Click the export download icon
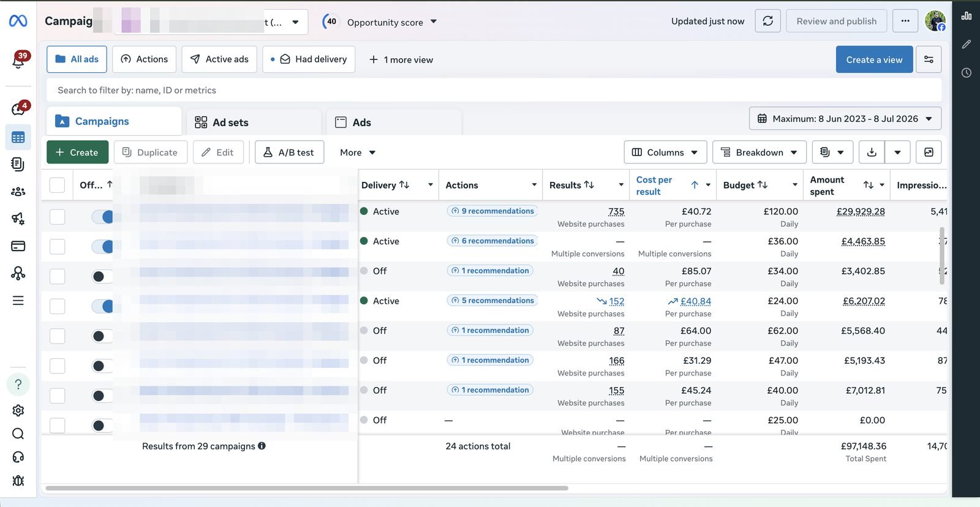 [x=872, y=152]
